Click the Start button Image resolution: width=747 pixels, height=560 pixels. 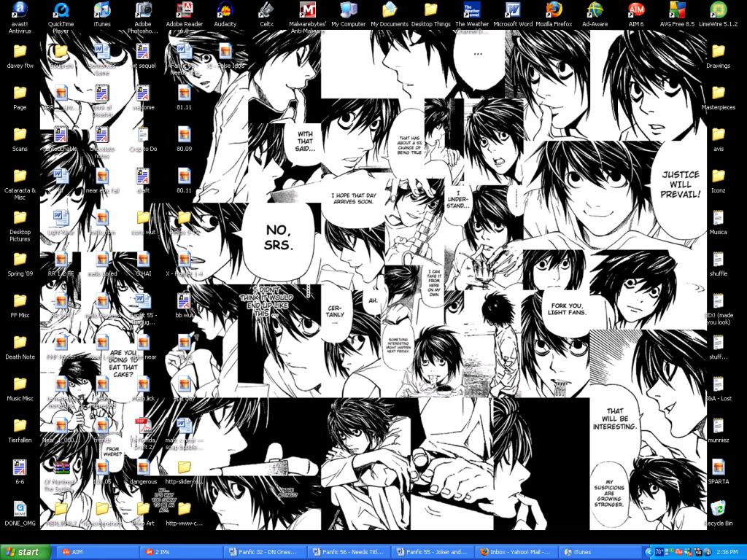[26, 552]
